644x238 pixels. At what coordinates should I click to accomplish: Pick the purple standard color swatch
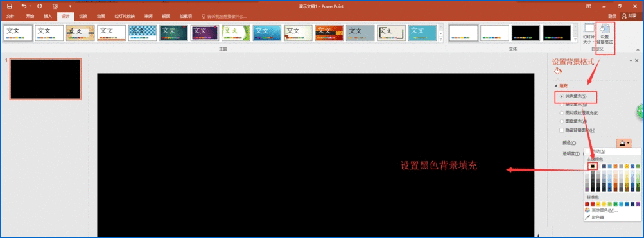638,204
